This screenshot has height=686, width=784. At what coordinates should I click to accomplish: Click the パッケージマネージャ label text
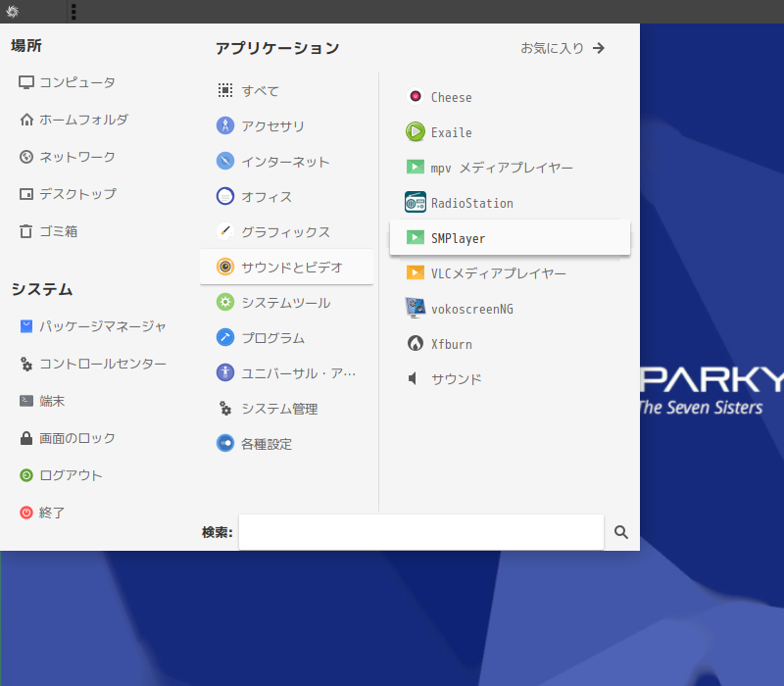[x=103, y=326]
